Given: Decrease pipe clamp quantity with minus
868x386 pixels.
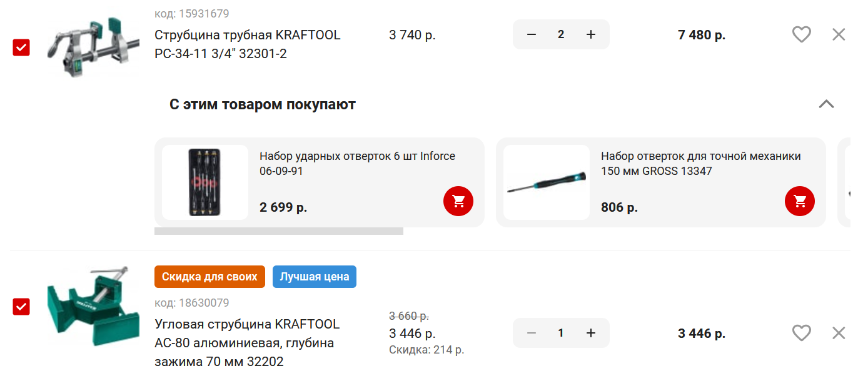Looking at the screenshot, I should [x=532, y=34].
